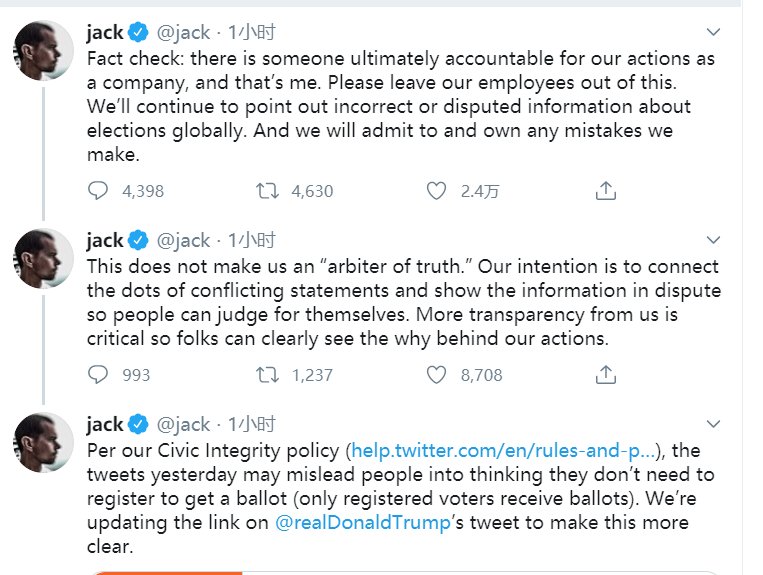The image size is (763, 575).
Task: Reply to the "arbiter of truth" tweet
Action: coord(98,375)
